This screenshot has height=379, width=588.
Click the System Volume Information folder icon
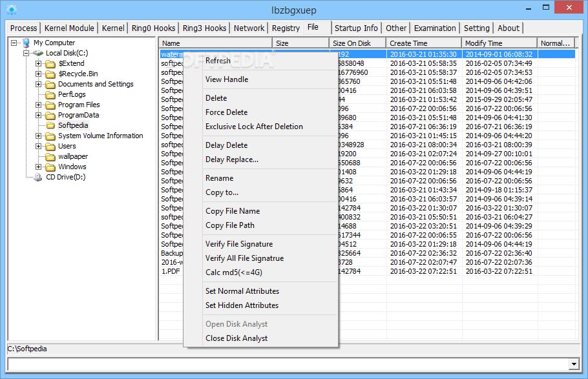50,136
